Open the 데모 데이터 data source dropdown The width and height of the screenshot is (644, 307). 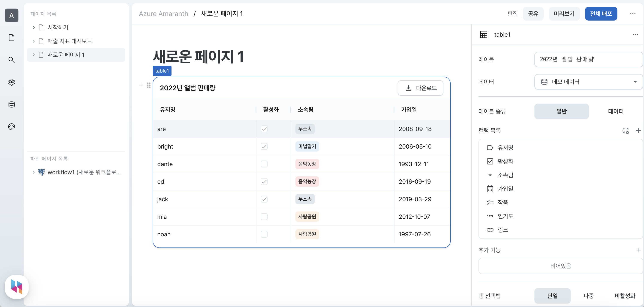[588, 82]
